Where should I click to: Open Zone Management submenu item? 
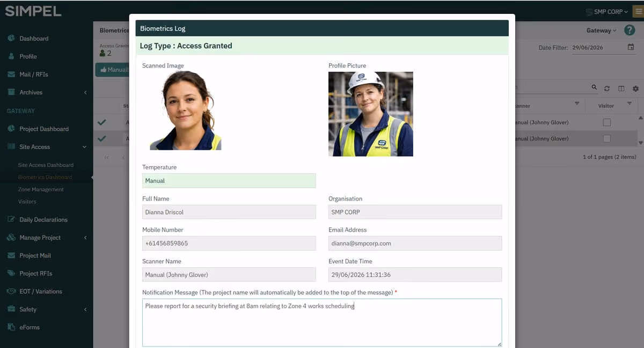tap(41, 189)
